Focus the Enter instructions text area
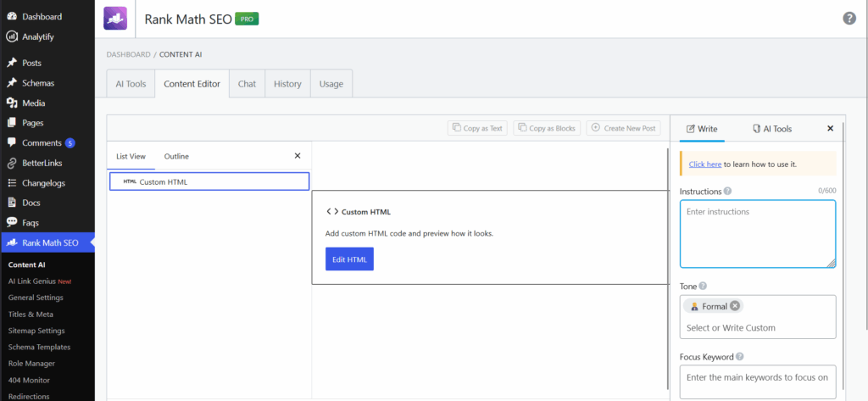The height and width of the screenshot is (401, 868). [x=758, y=234]
